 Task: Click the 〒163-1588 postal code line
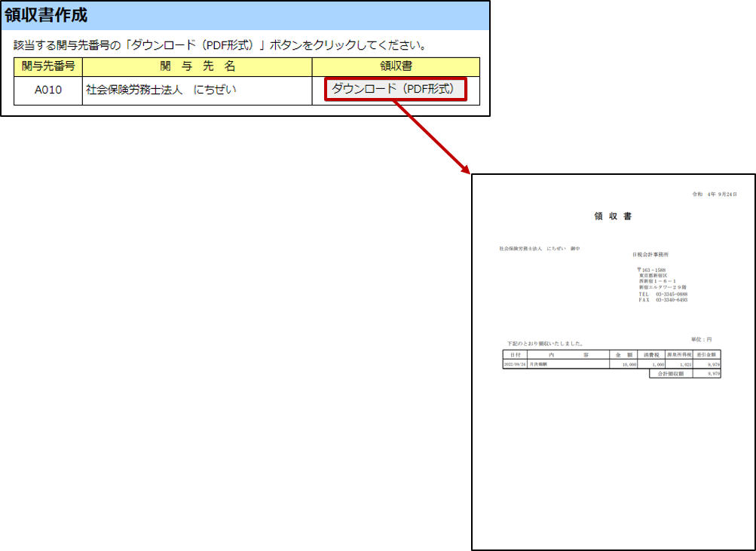tap(652, 270)
